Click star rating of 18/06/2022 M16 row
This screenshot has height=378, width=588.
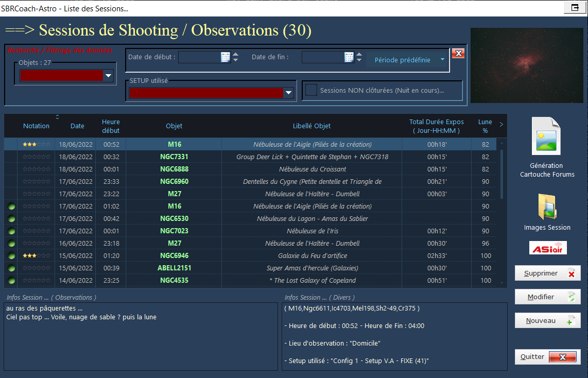coord(37,144)
